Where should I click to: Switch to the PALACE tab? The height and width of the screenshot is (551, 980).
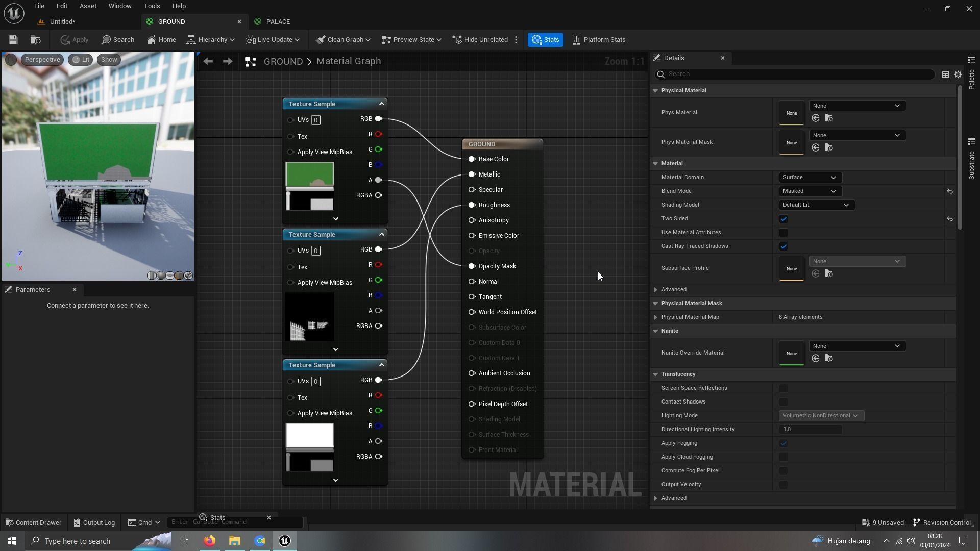pos(278,22)
